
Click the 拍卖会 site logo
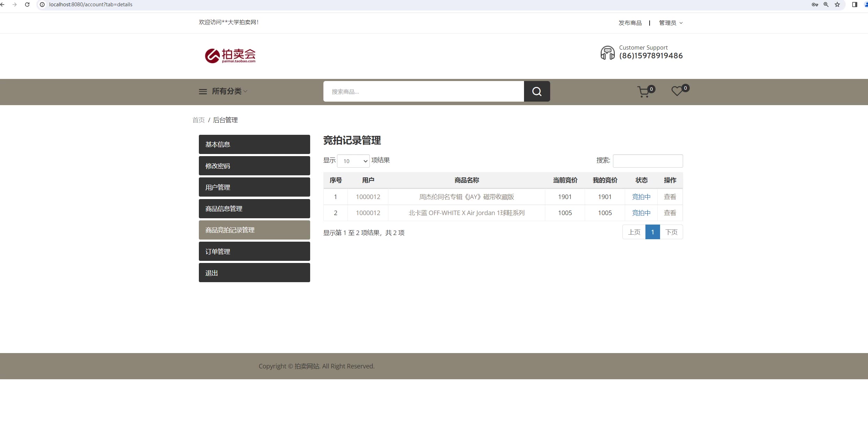point(230,56)
